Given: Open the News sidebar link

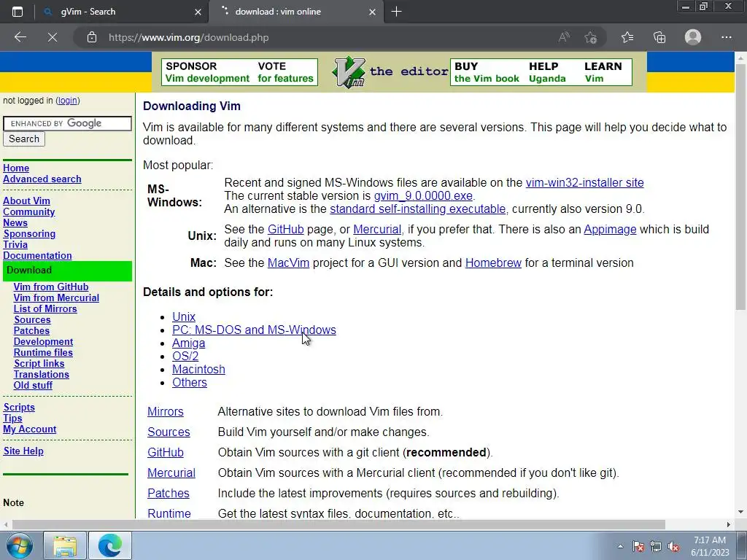Looking at the screenshot, I should [15, 223].
